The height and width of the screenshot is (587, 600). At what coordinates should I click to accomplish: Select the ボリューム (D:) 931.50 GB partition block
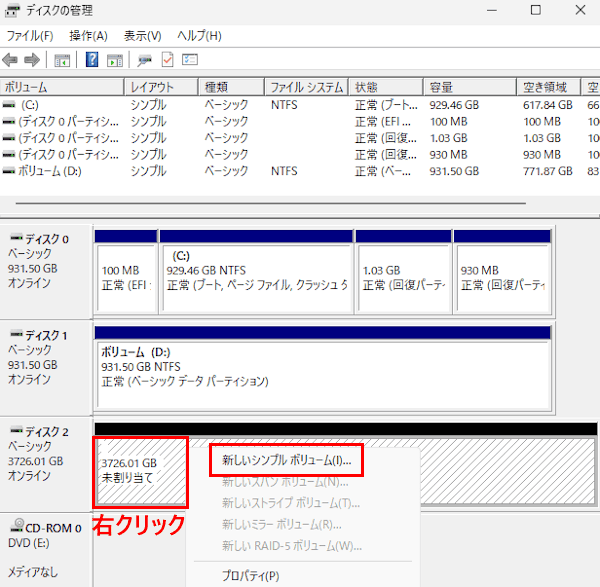click(x=323, y=369)
